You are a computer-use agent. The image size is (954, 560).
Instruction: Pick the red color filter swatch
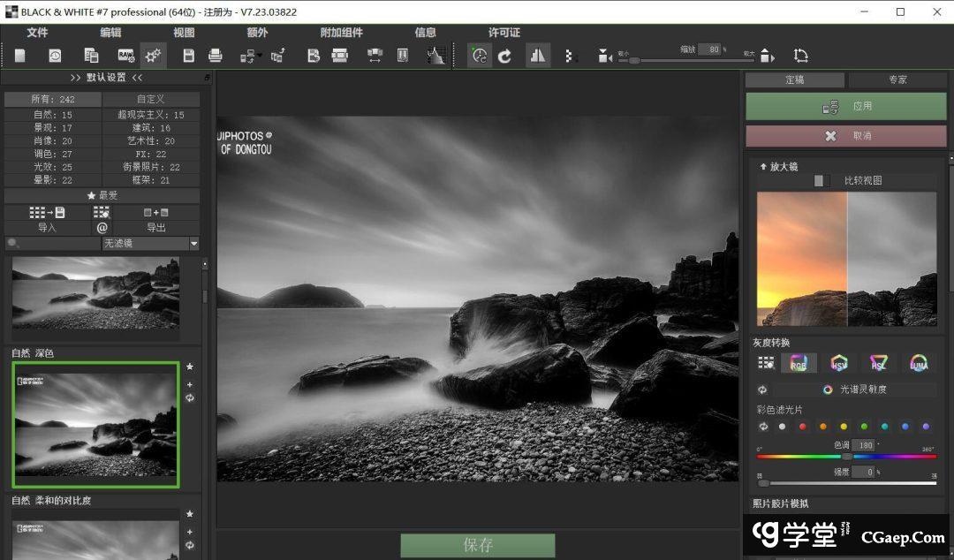(x=802, y=427)
